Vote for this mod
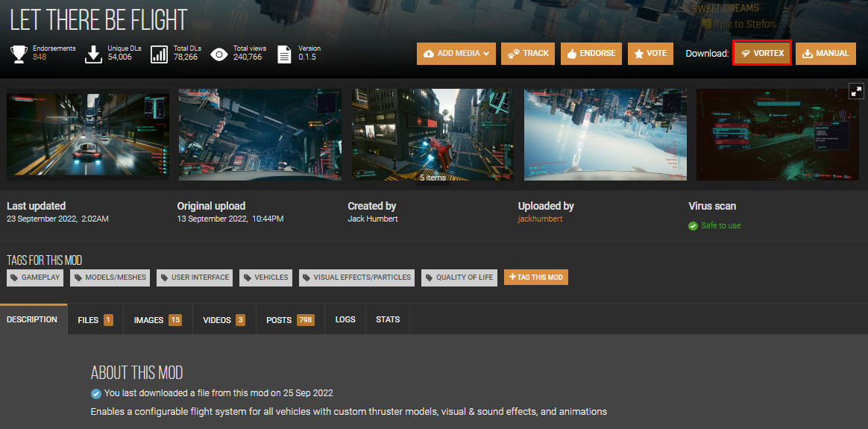 click(x=650, y=54)
